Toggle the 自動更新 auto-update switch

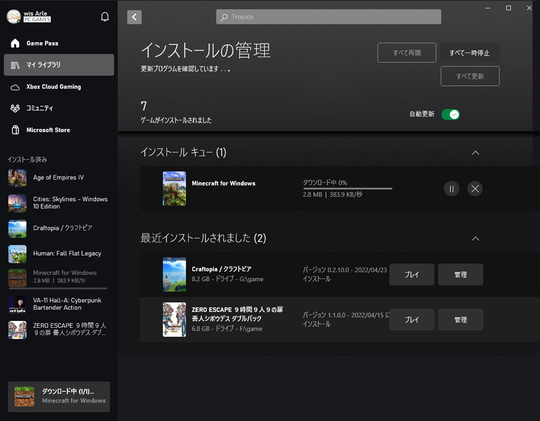[450, 114]
